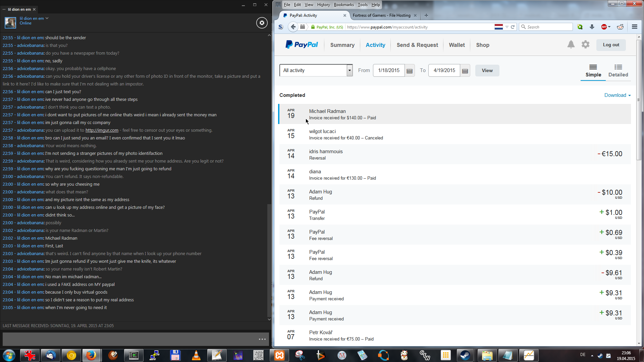The width and height of the screenshot is (644, 362).
Task: Open the From date calendar picker
Action: (409, 71)
